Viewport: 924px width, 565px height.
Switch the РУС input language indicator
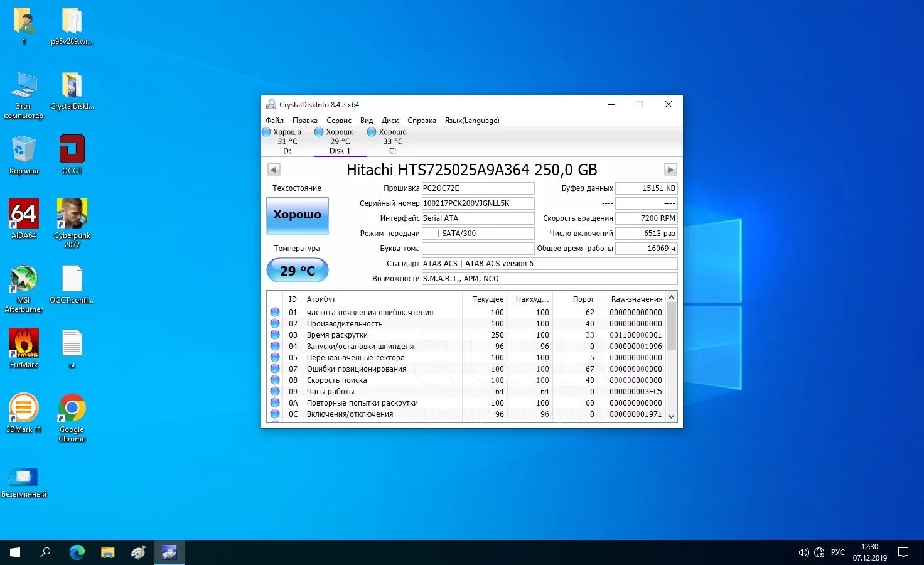[x=838, y=552]
